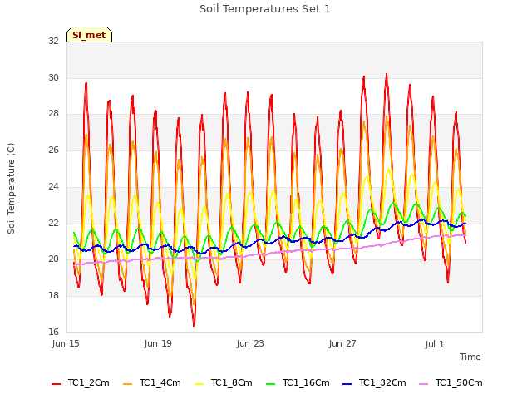The height and width of the screenshot is (399, 532).
Task: Click the orange TC1_4Cm legend swatch
Action: coord(127,384)
